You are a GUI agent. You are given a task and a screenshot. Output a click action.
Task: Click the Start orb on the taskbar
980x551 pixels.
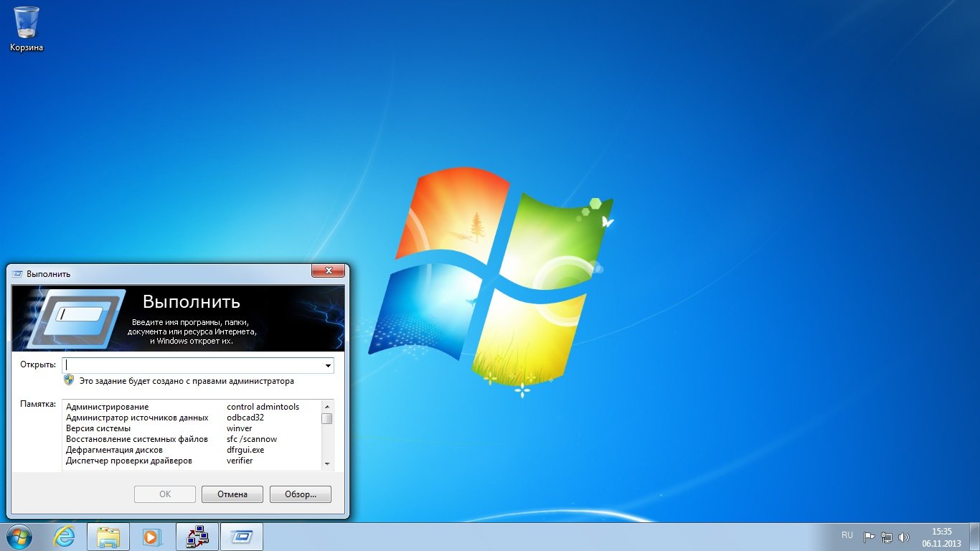19,537
